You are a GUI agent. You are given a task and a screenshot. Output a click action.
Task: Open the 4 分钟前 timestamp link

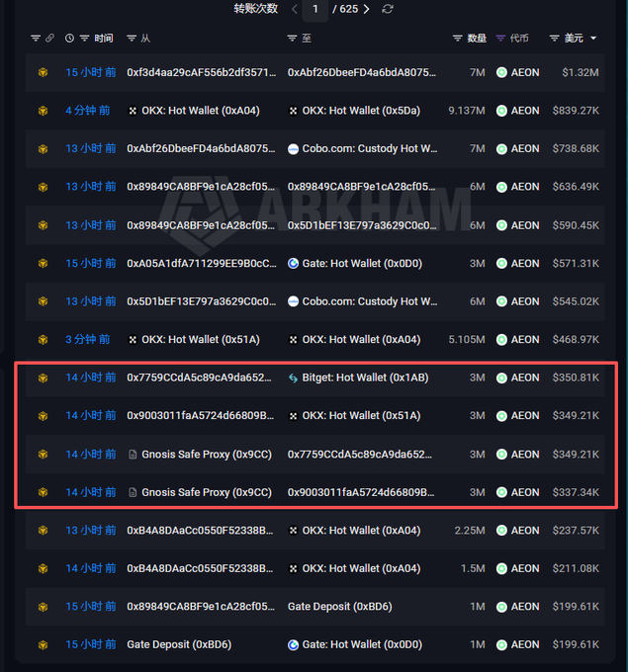coord(87,111)
